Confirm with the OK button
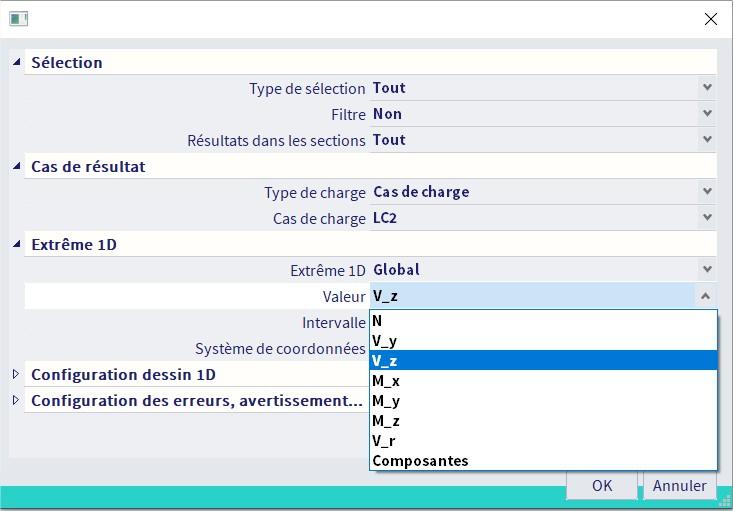This screenshot has width=733, height=511. tap(601, 486)
